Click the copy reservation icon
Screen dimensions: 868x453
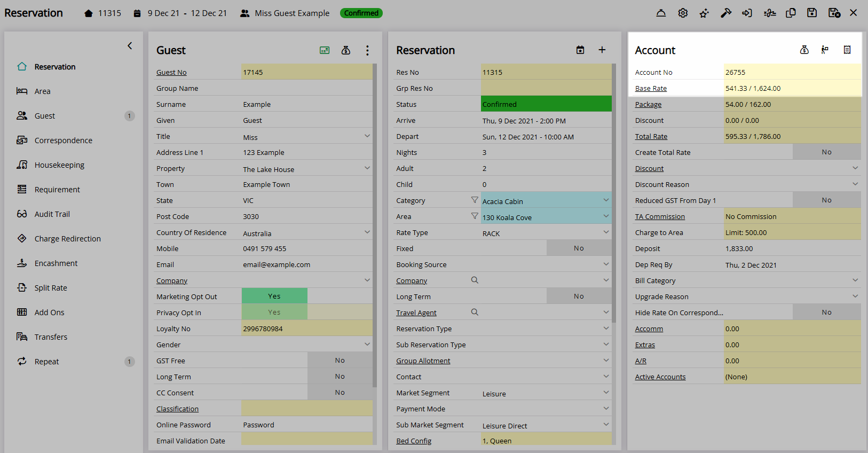pyautogui.click(x=791, y=13)
